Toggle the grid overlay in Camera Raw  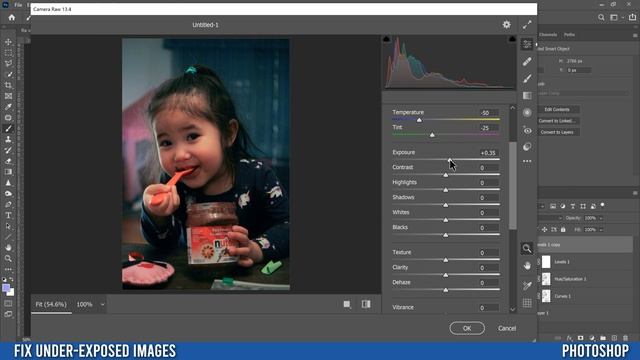pos(527,303)
